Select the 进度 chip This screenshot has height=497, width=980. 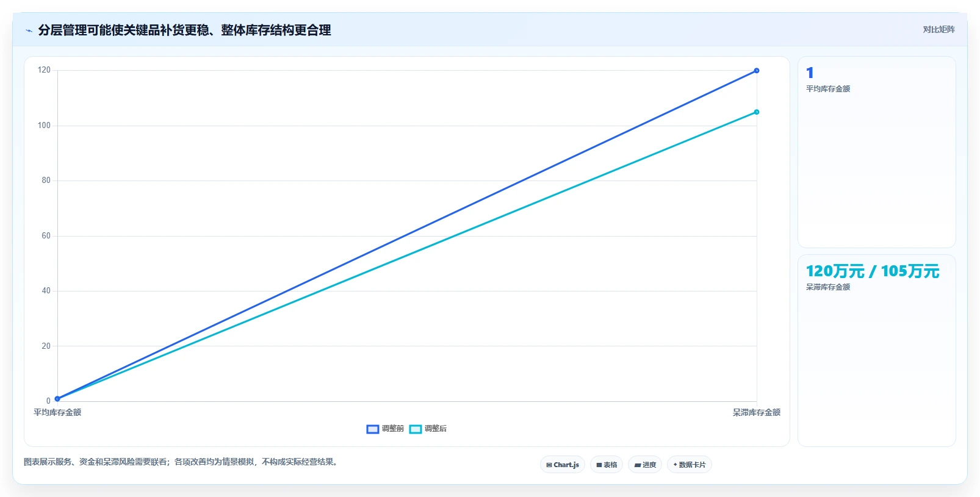coord(645,465)
